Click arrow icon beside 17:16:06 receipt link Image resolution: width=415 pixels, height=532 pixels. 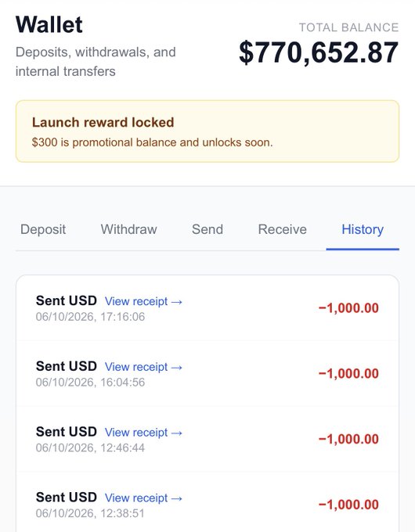[177, 302]
